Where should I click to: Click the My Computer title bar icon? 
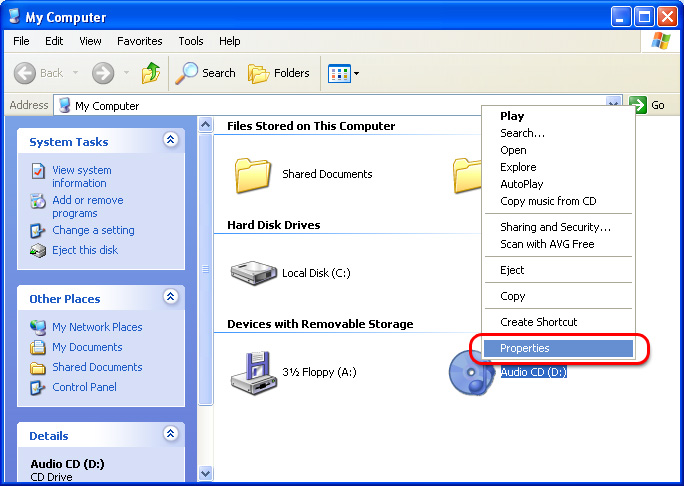[15, 16]
